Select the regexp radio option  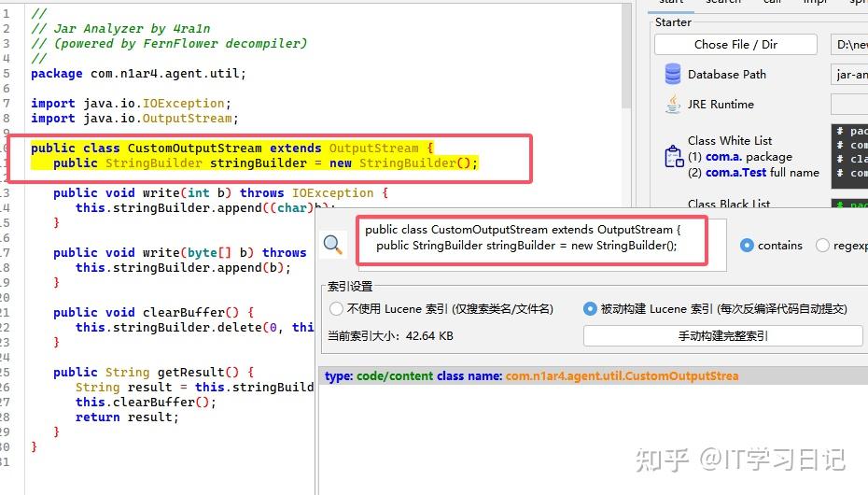822,246
